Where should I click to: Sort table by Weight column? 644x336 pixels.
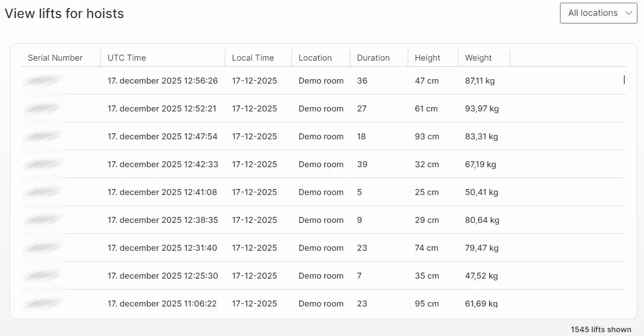(478, 58)
